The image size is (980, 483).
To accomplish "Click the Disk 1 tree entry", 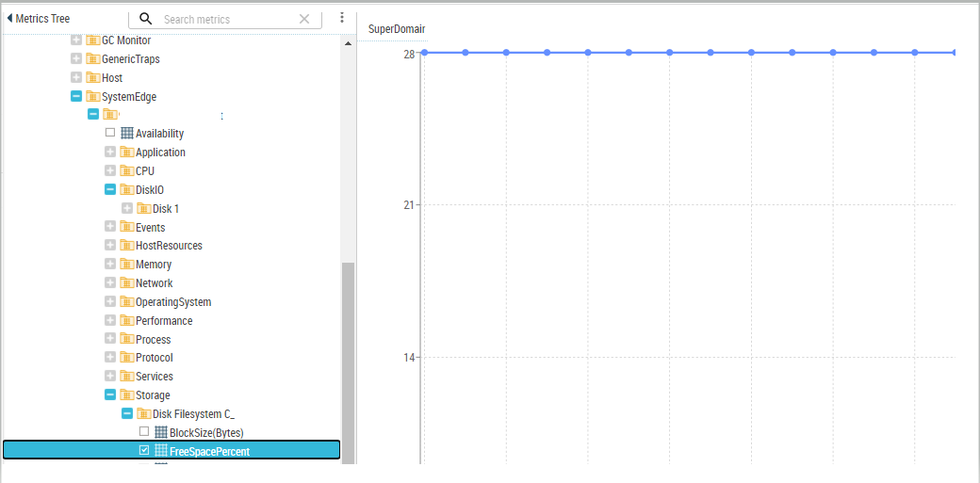I will (166, 209).
